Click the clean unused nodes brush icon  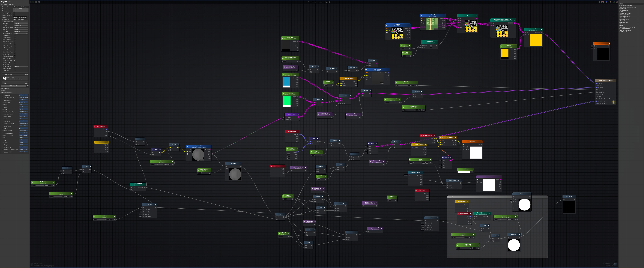tap(614, 2)
